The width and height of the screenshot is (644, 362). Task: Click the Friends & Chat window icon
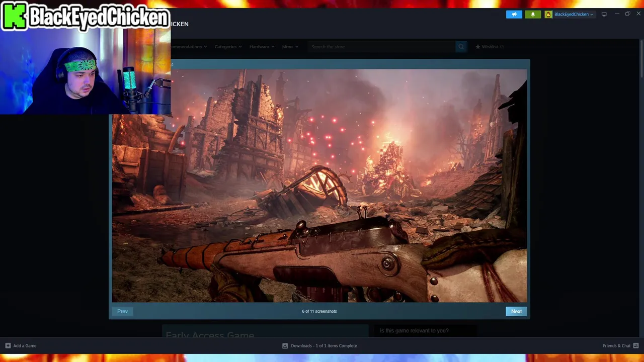coord(636,345)
